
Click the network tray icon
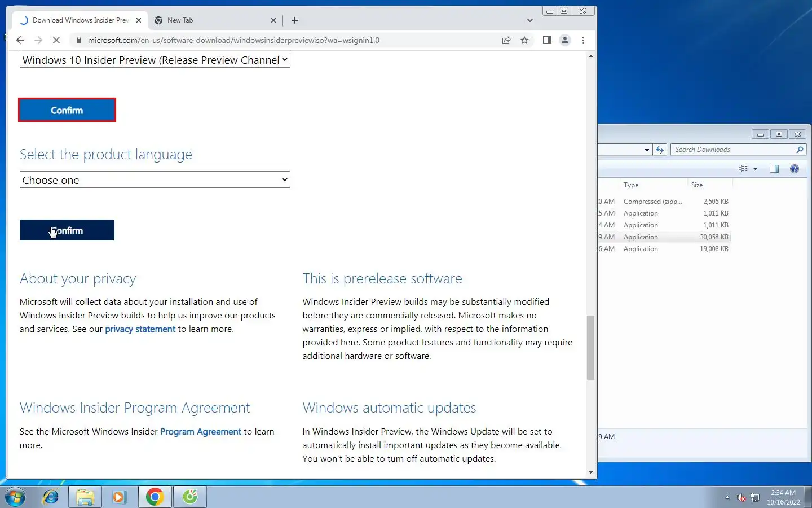(755, 498)
